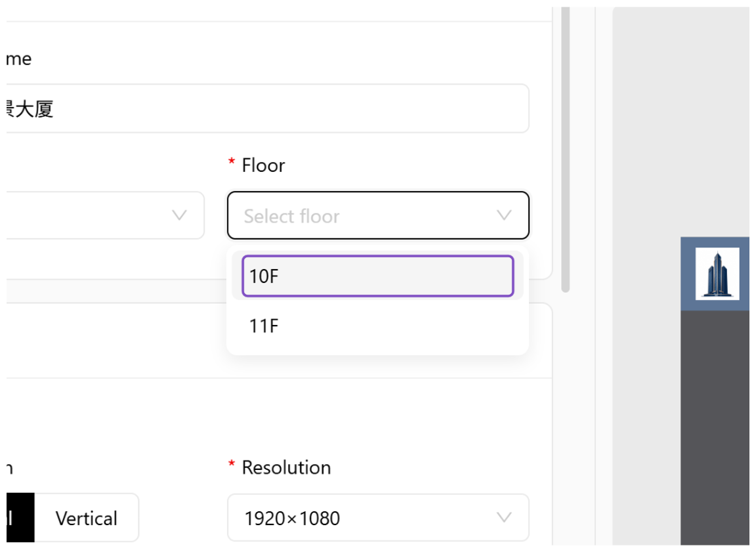Open the Select floor dropdown
The image size is (756, 552).
(x=378, y=215)
